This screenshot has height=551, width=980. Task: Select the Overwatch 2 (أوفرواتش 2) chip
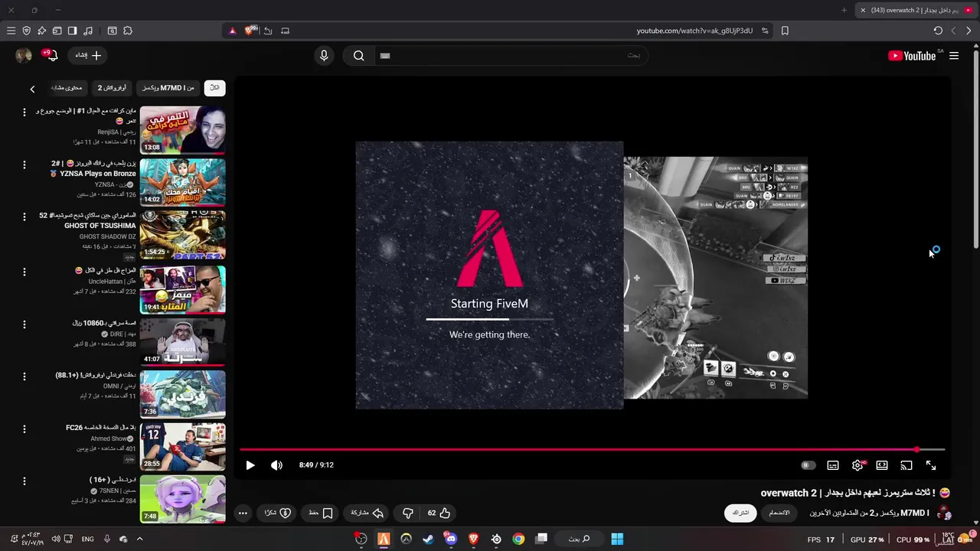click(x=112, y=88)
